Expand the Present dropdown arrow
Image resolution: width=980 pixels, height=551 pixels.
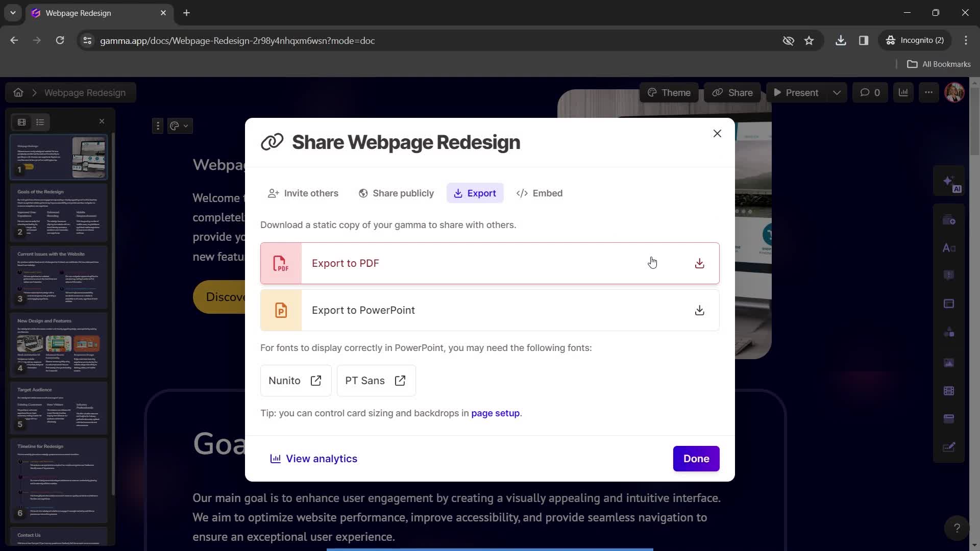pos(836,92)
